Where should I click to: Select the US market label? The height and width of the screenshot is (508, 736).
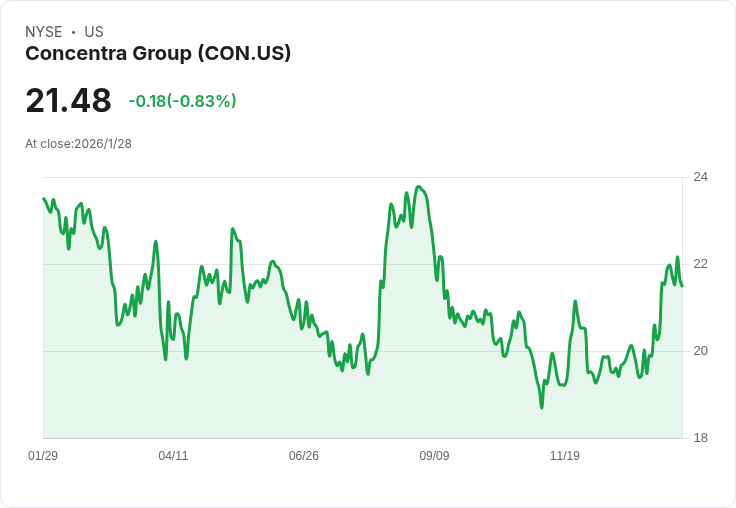click(x=94, y=32)
